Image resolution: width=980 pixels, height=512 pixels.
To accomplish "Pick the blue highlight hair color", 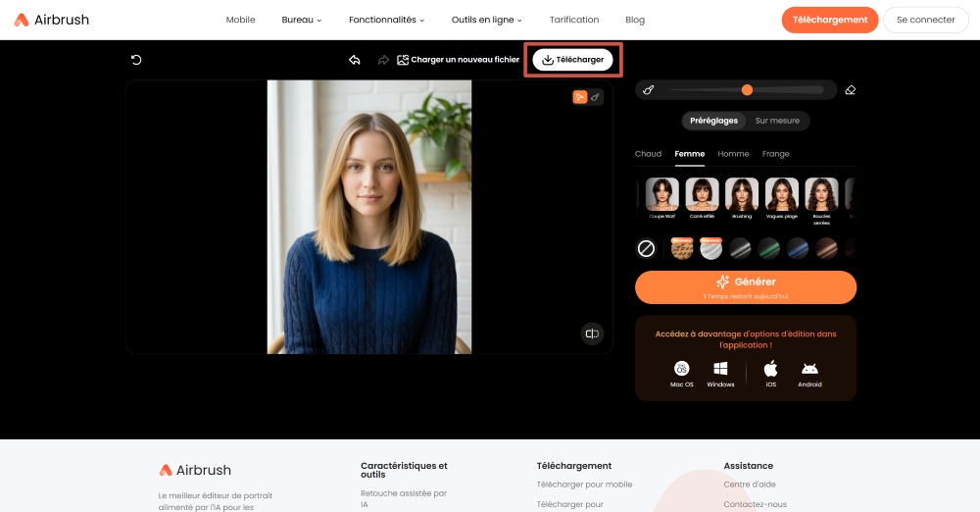I will tap(798, 248).
